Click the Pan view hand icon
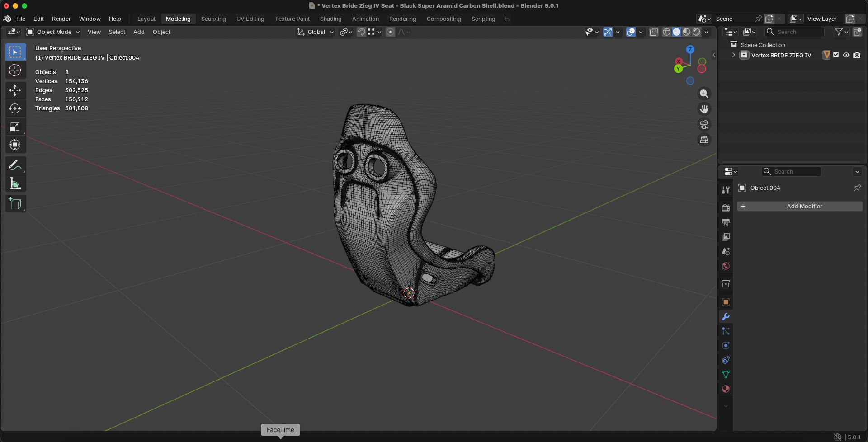Viewport: 868px width, 442px height. [x=704, y=109]
